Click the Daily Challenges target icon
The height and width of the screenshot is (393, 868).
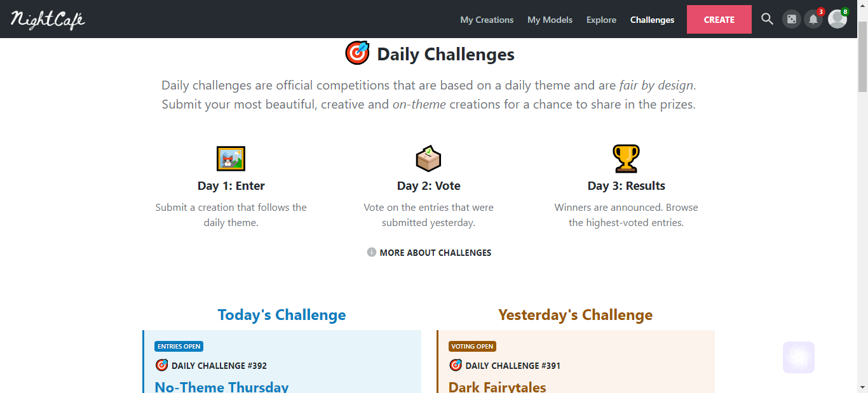357,53
